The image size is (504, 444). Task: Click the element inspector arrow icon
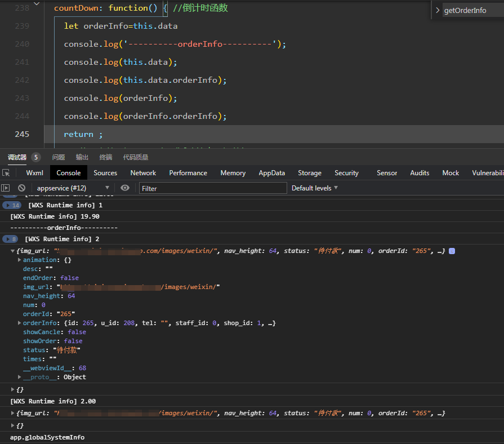click(6, 173)
